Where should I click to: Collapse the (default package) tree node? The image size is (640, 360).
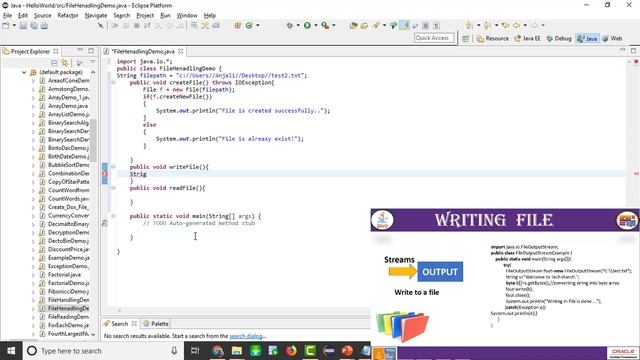coord(24,72)
